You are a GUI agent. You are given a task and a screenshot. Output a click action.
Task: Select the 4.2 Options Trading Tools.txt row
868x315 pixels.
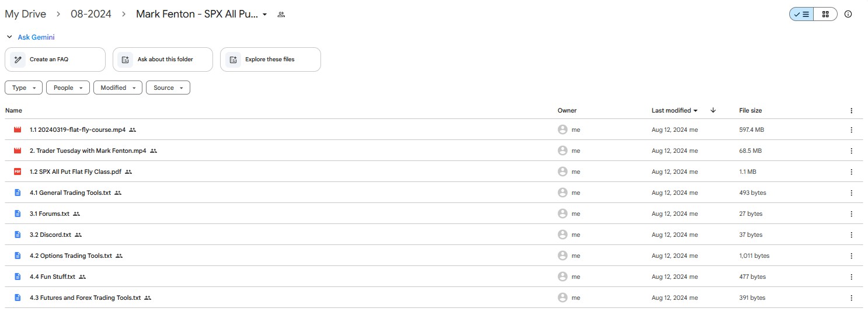click(434, 256)
